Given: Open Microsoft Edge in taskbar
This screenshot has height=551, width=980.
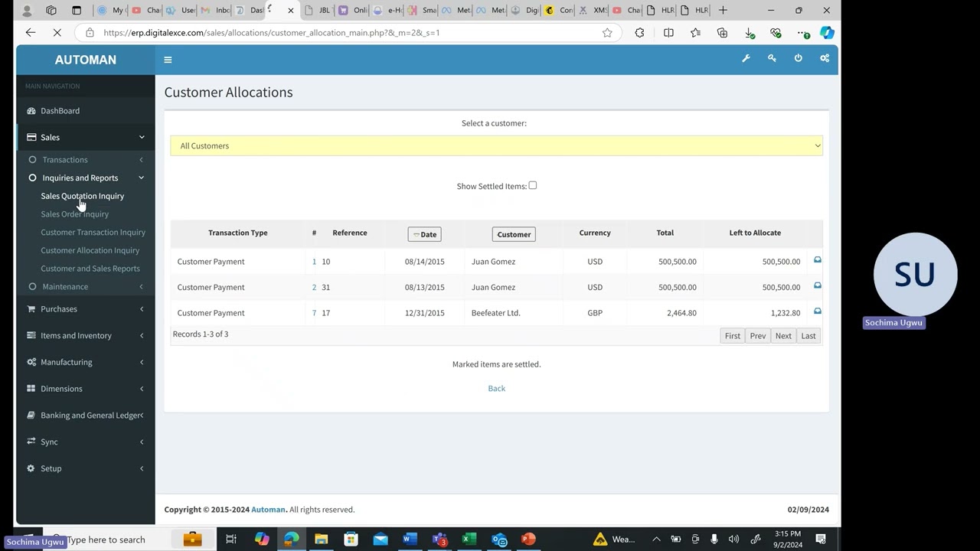Looking at the screenshot, I should coord(292,539).
